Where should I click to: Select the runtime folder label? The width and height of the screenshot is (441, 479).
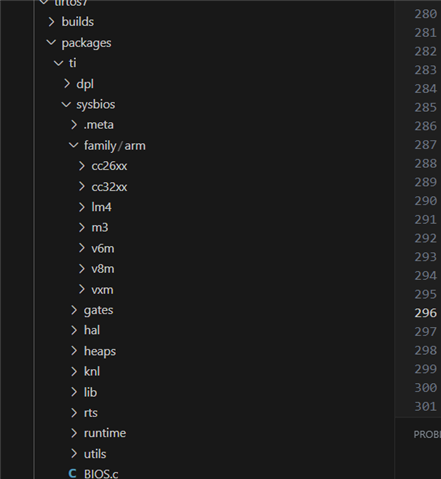pos(105,433)
